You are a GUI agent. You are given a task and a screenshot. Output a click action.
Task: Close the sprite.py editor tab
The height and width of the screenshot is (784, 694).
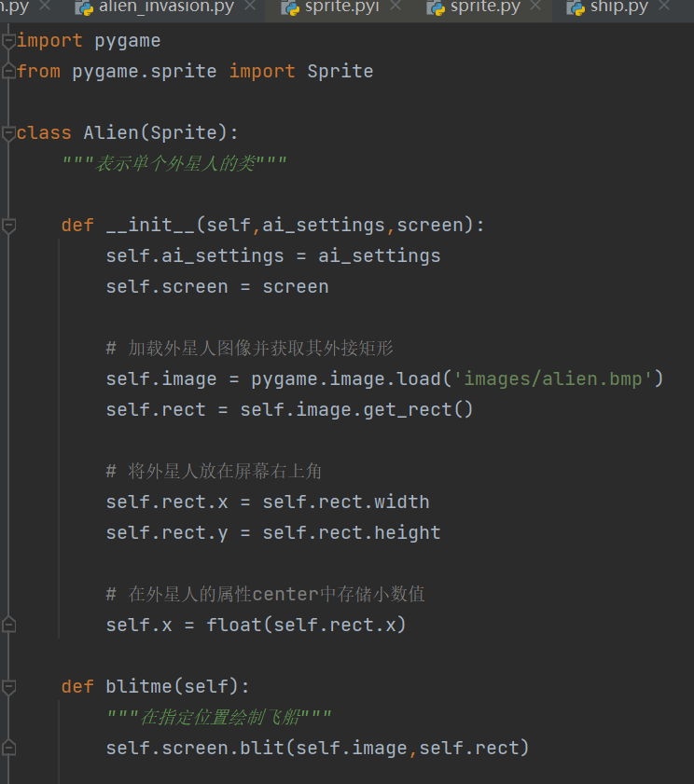pos(536,7)
